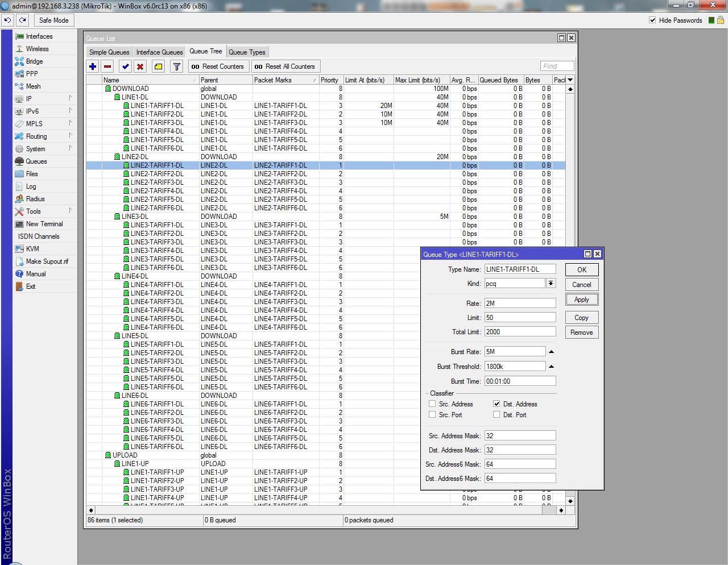This screenshot has width=728, height=565.
Task: Open Files in the sidebar
Action: point(44,174)
